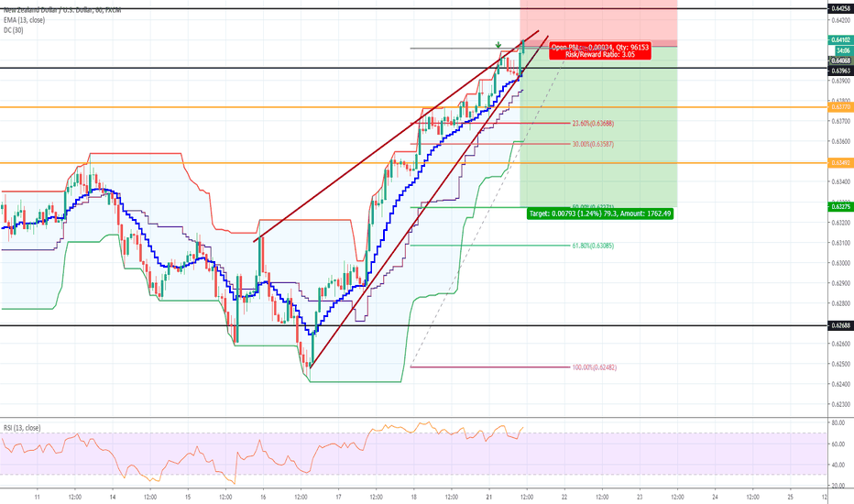Click the 0.62500 price axis label

pos(840,364)
